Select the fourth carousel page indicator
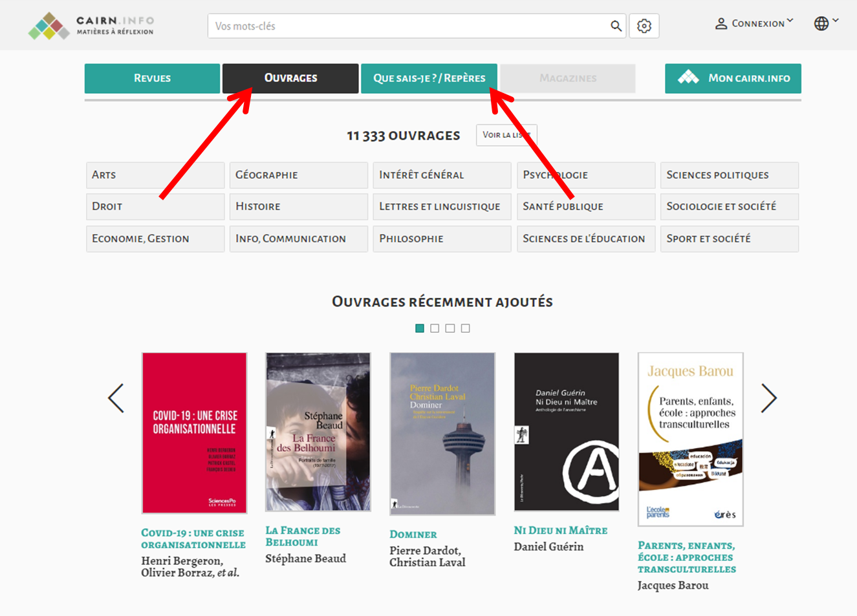Screen dimensions: 857x616 click(466, 328)
